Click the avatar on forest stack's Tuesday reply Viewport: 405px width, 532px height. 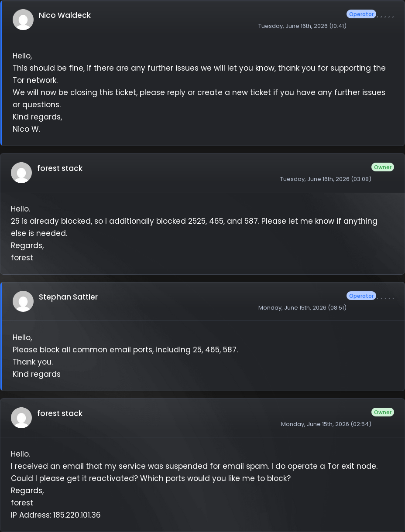21,173
